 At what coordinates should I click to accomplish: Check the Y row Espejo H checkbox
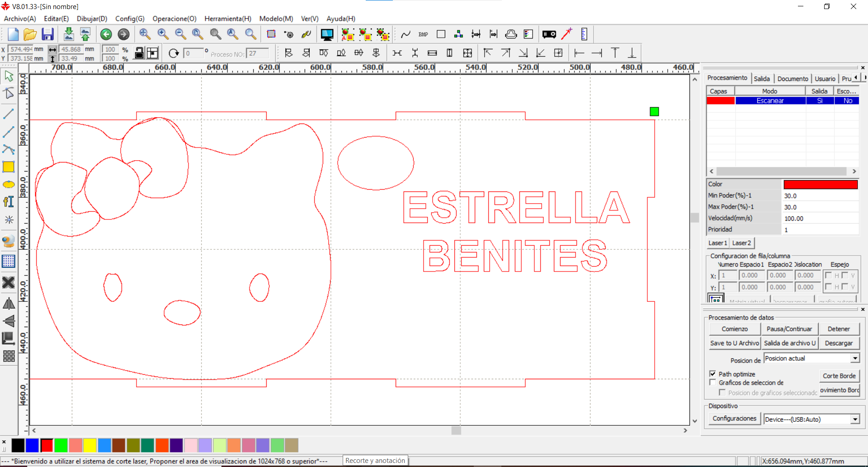tap(829, 286)
